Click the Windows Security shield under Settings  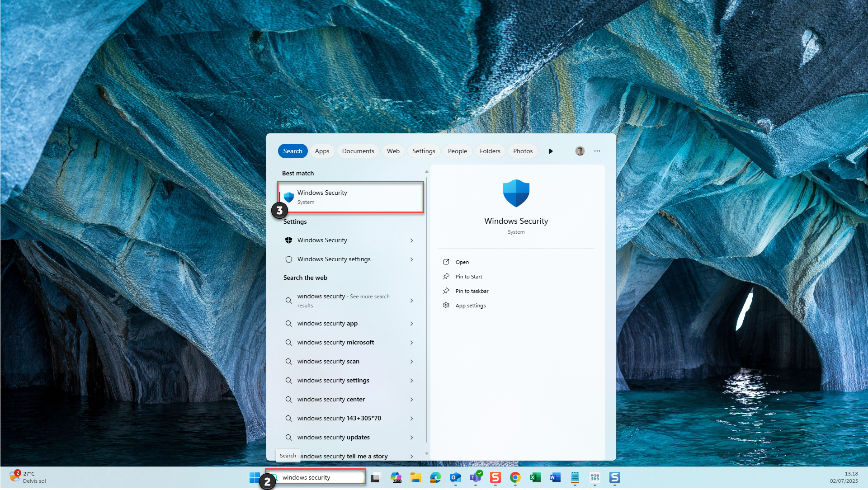(x=288, y=240)
